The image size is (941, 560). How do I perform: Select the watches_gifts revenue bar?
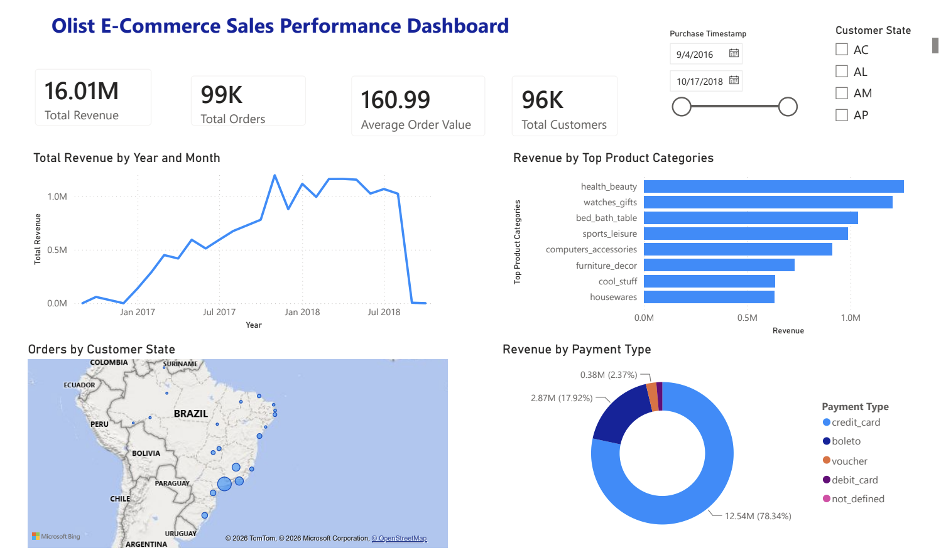click(x=768, y=202)
